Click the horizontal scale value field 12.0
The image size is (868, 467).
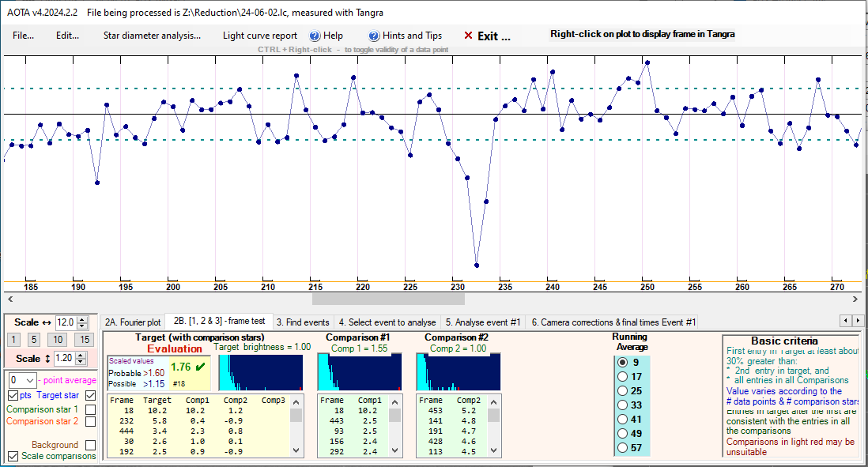[66, 322]
